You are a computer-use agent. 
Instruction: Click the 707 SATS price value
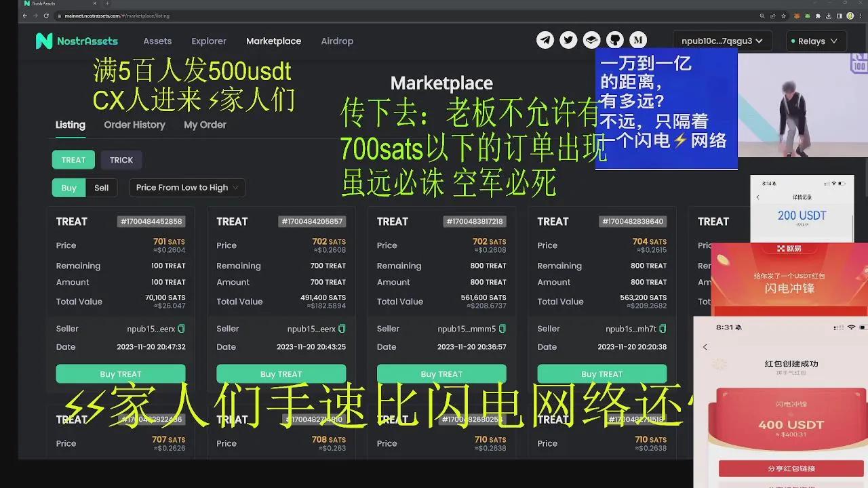(x=168, y=439)
